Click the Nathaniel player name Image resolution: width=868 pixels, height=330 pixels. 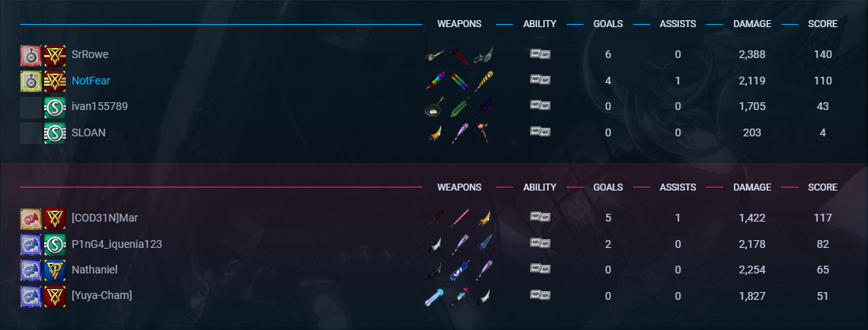click(x=95, y=270)
